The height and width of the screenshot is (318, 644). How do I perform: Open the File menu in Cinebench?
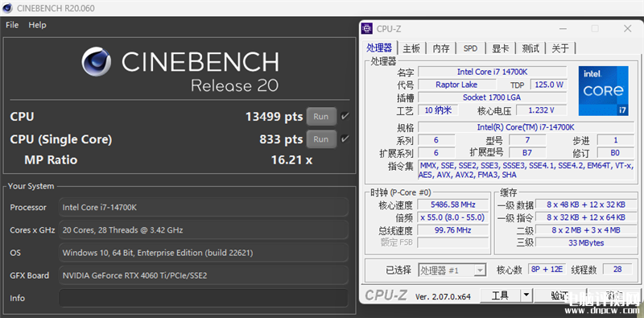pos(12,25)
